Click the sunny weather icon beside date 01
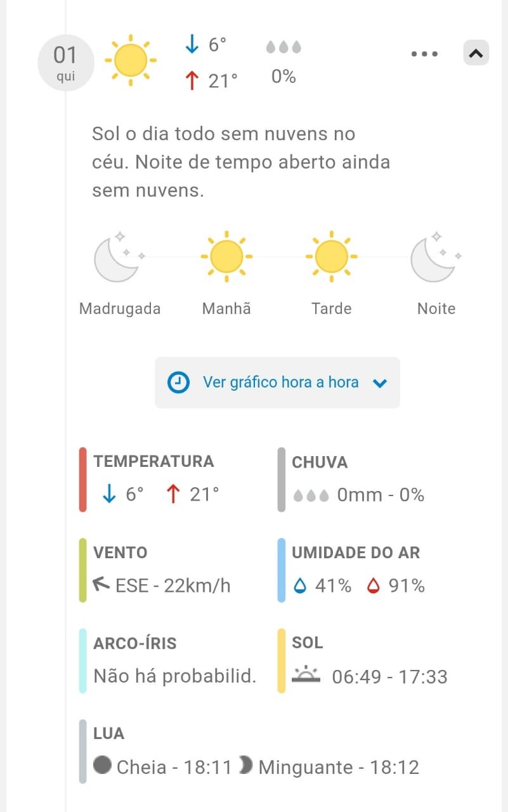508x812 pixels. pyautogui.click(x=131, y=62)
